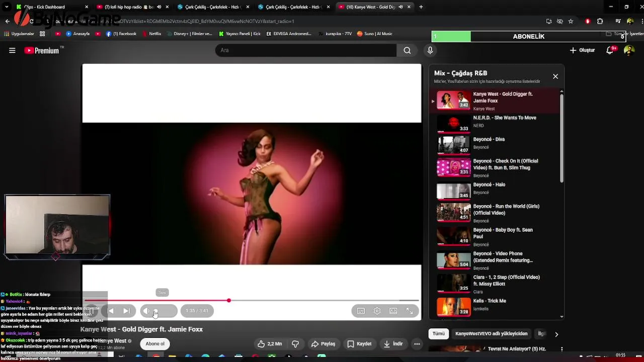This screenshot has height=362, width=644.
Task: Toggle subtitles on the video player
Action: tap(361, 311)
